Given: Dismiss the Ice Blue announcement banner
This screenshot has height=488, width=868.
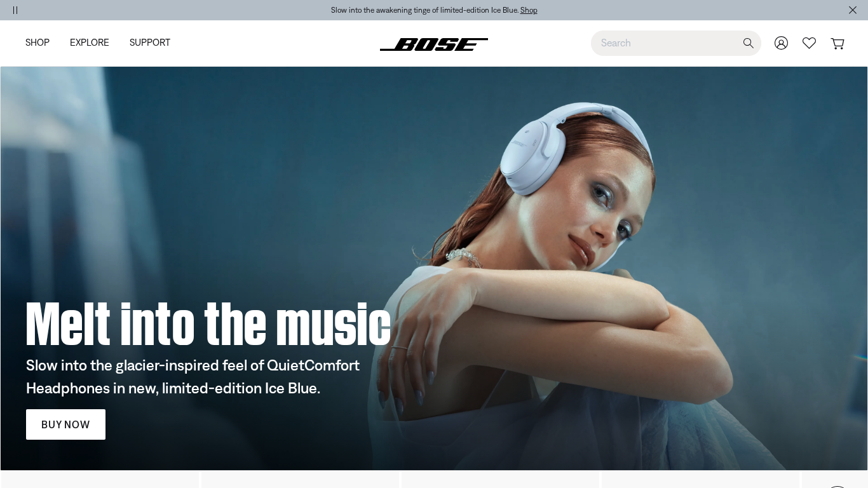Looking at the screenshot, I should [853, 10].
